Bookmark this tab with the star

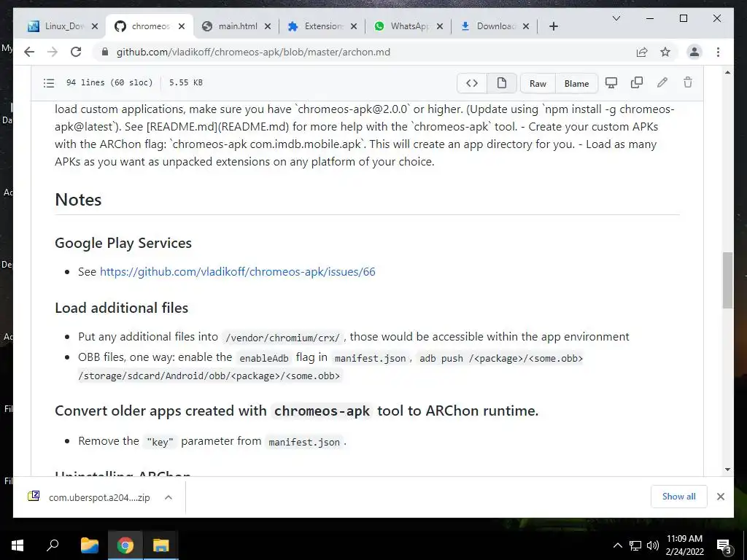coord(665,52)
